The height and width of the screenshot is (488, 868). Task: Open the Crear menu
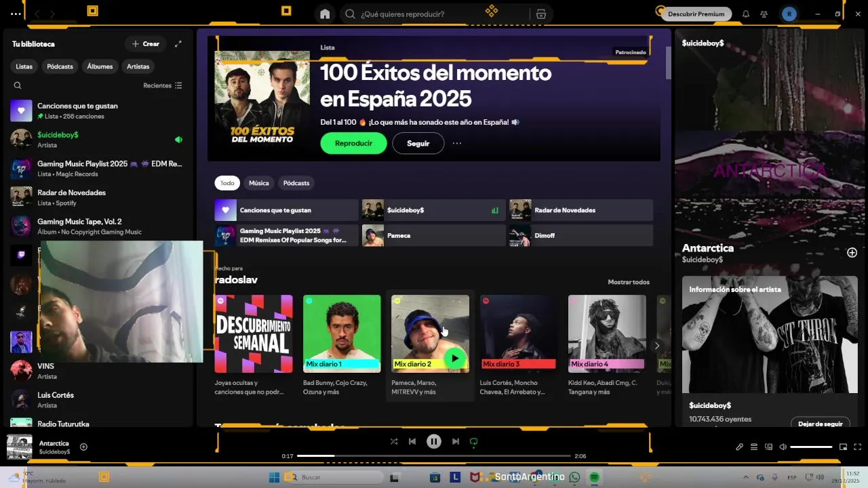coord(146,44)
